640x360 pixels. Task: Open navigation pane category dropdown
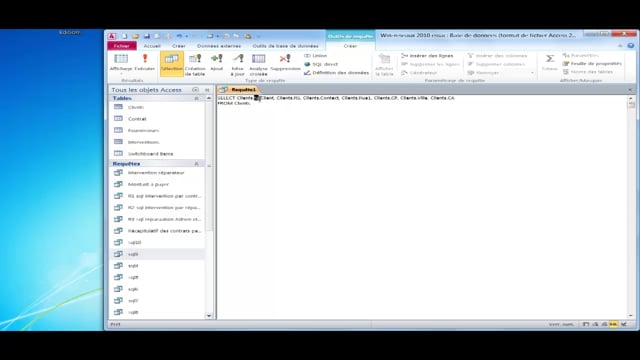pyautogui.click(x=195, y=90)
